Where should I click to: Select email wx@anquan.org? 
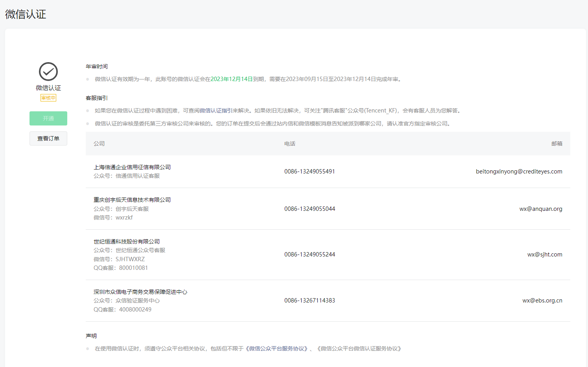point(541,209)
